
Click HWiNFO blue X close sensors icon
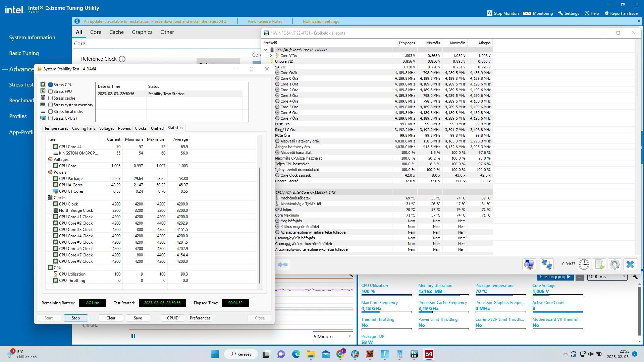(630, 264)
